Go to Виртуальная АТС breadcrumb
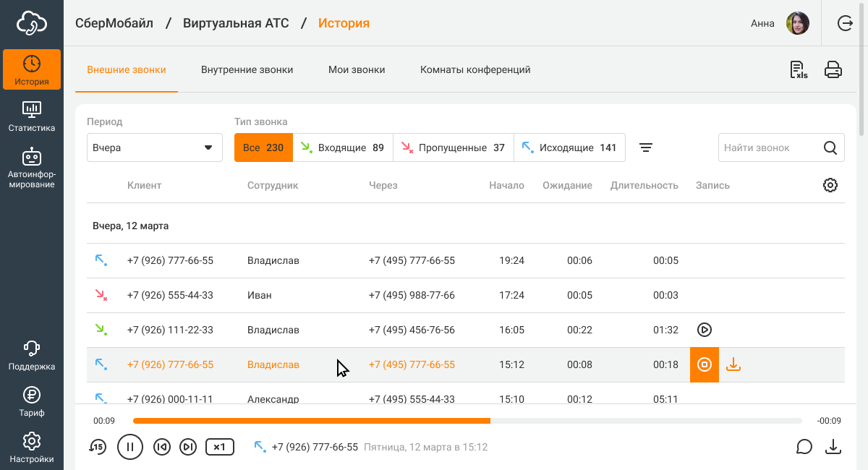 coord(236,23)
